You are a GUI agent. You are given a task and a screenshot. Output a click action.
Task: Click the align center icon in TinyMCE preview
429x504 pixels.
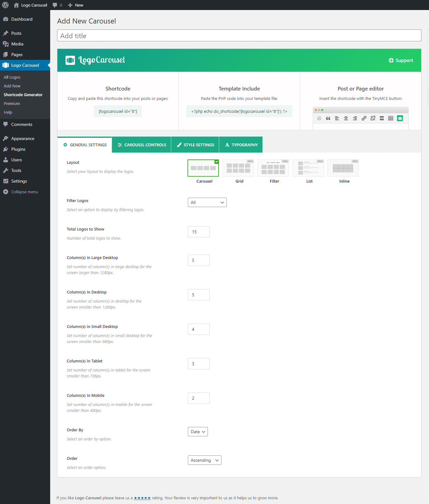coord(346,118)
